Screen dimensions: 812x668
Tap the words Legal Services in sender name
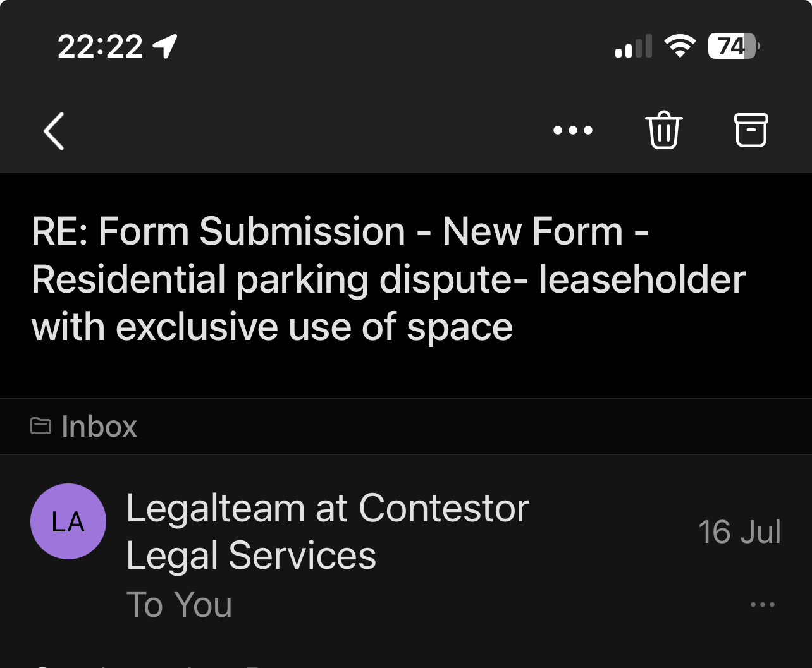point(251,556)
